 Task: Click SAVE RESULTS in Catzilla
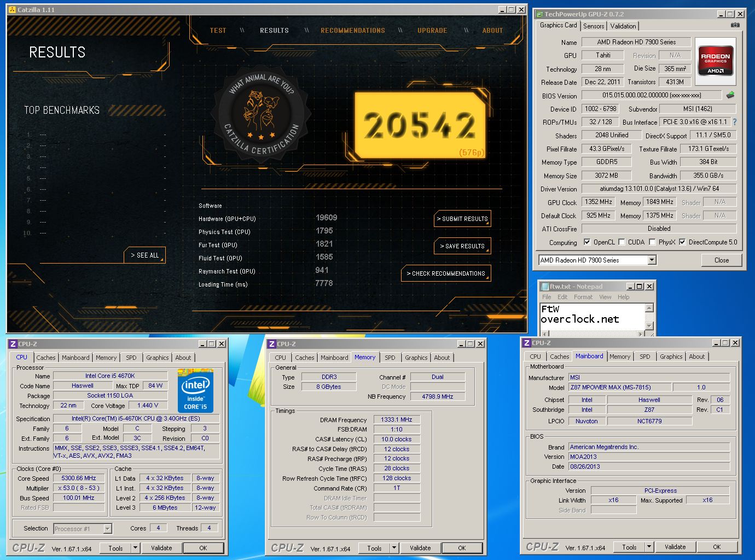click(462, 246)
